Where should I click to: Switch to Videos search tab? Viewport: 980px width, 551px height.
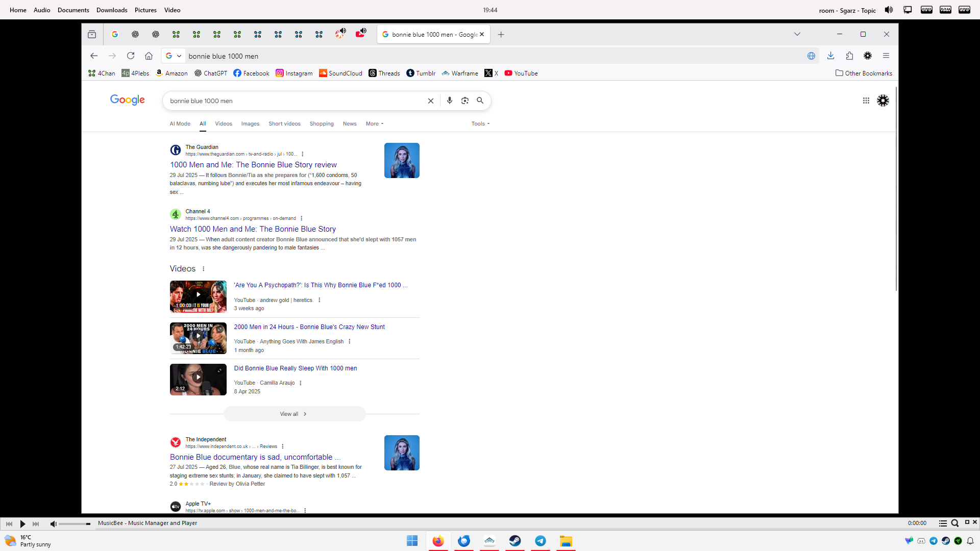[224, 124]
